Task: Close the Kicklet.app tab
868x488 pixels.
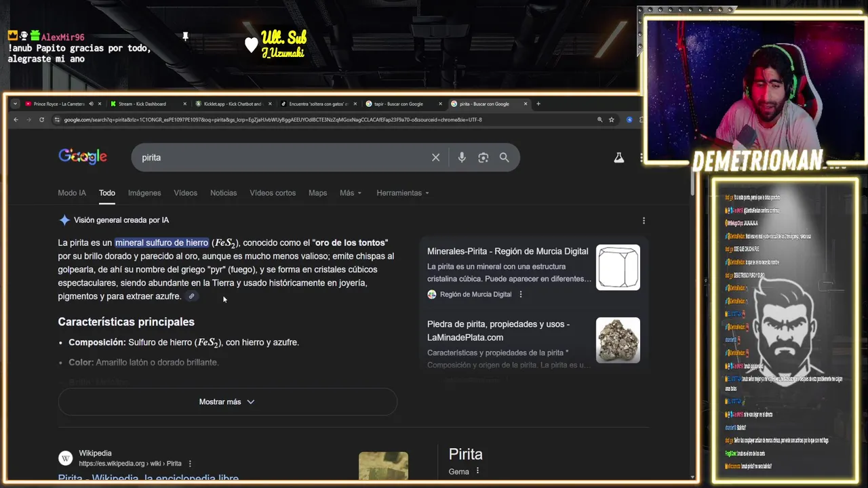Action: click(270, 104)
